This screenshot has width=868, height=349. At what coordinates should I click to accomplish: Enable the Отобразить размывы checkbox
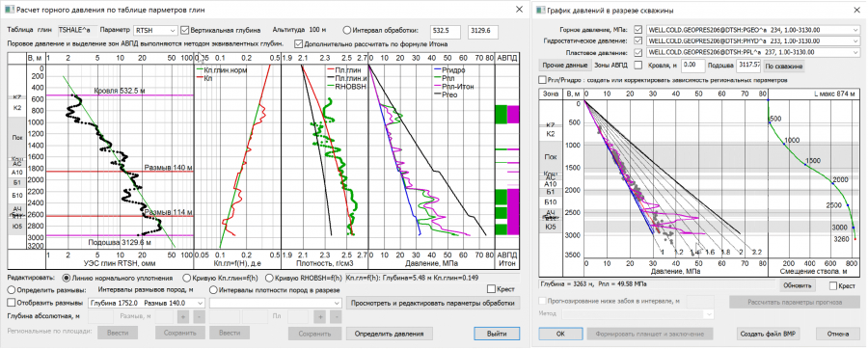[11, 303]
